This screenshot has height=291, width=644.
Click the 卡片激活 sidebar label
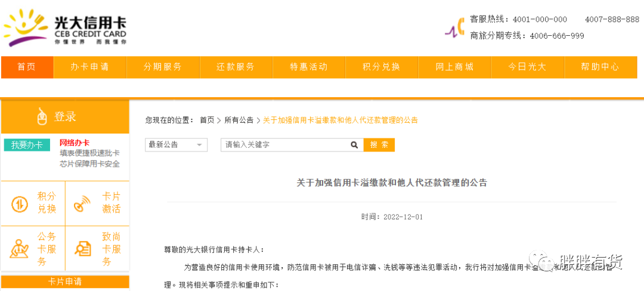click(112, 203)
